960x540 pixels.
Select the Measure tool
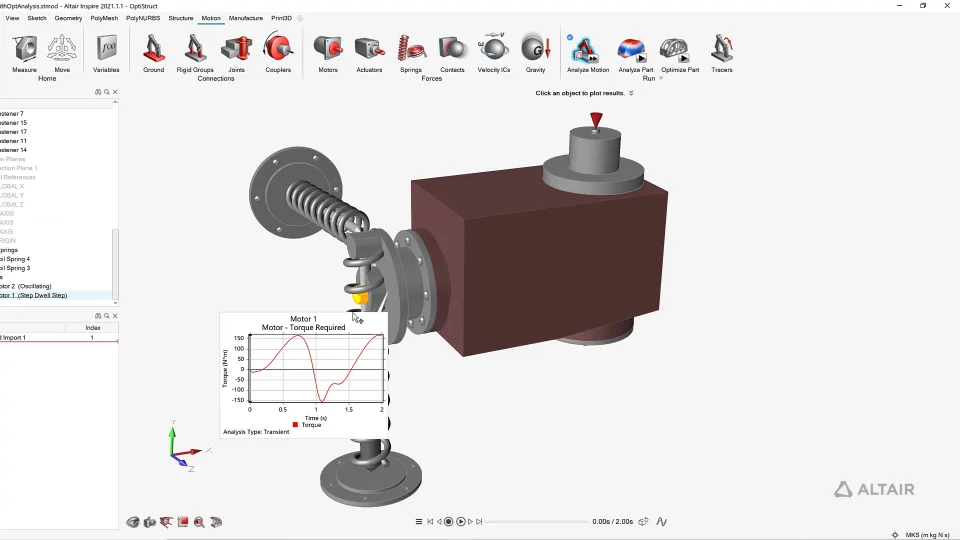24,52
